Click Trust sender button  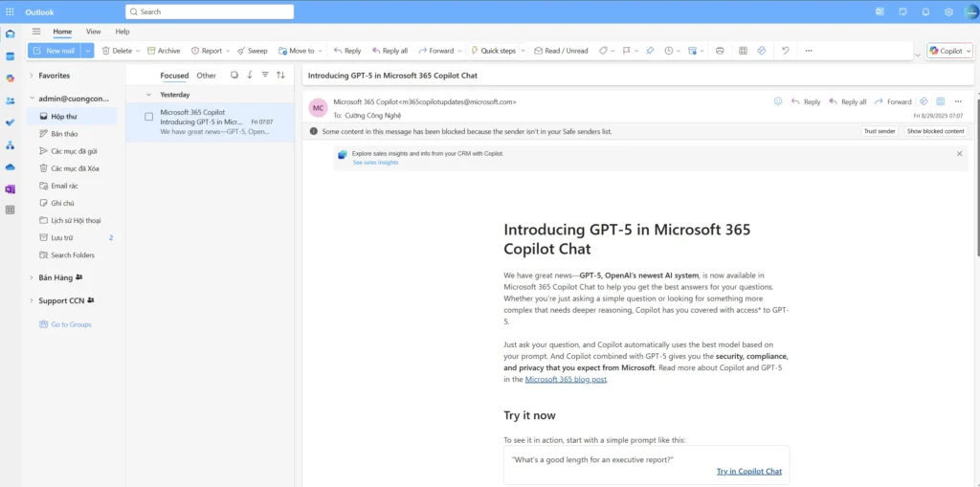tap(880, 131)
